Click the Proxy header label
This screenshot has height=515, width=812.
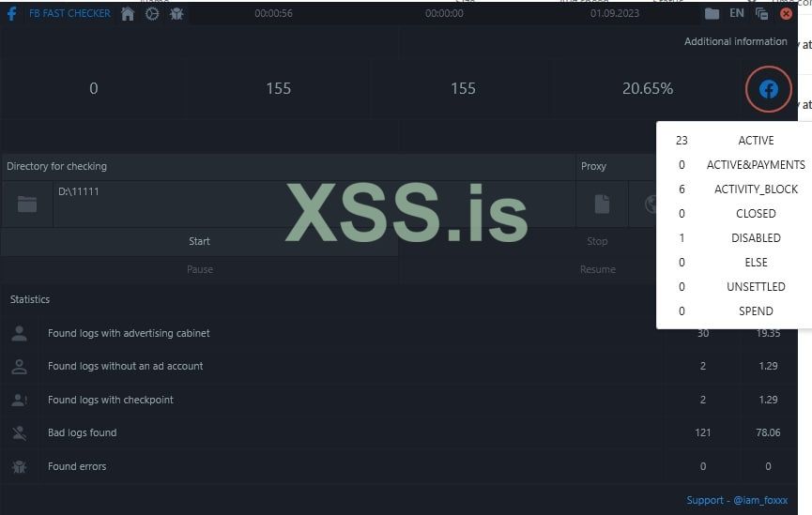pyautogui.click(x=593, y=166)
